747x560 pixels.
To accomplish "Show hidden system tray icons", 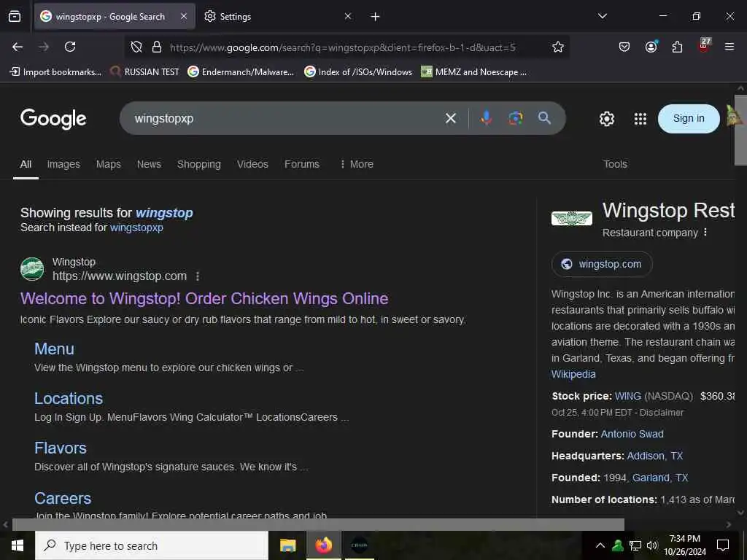I will pyautogui.click(x=600, y=545).
